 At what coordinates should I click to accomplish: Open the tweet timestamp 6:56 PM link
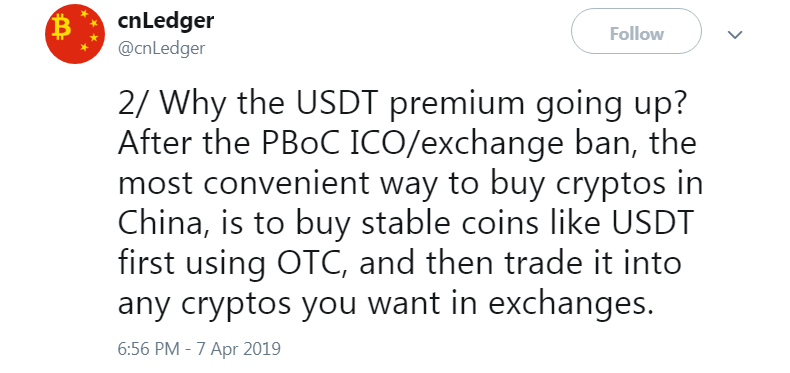[150, 349]
